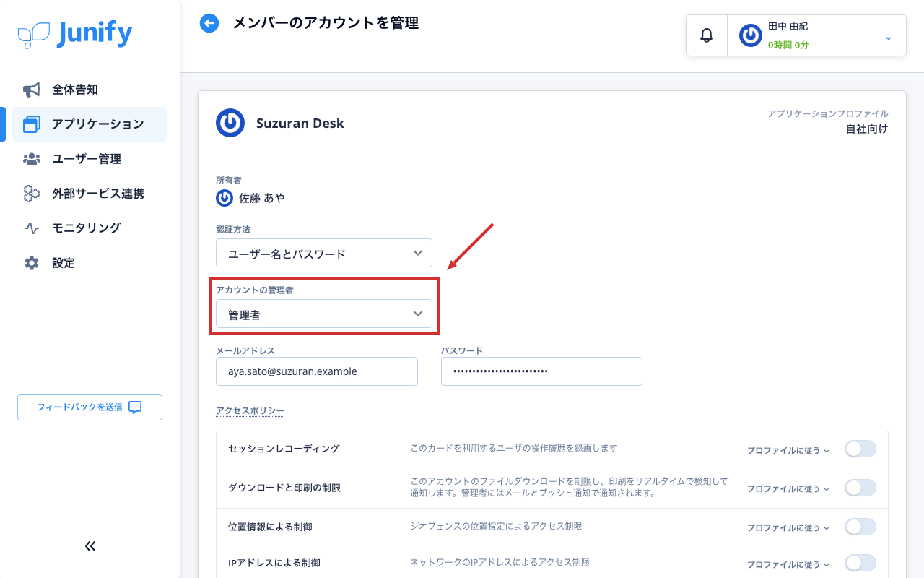The height and width of the screenshot is (578, 924).
Task: Click the 設定 gear icon
Action: click(32, 263)
